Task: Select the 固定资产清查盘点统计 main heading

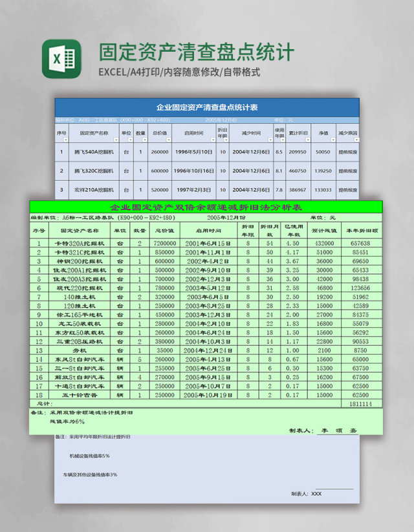Action: point(196,52)
